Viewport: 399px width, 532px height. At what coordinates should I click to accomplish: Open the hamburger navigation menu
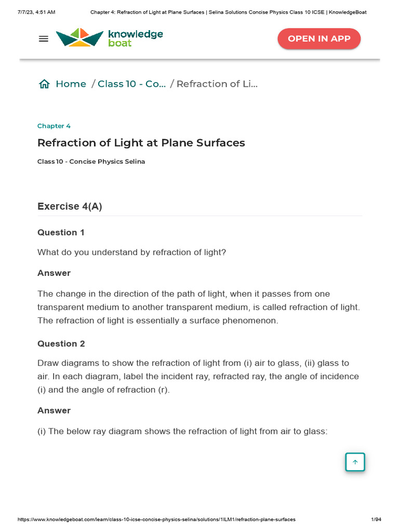[x=44, y=38]
